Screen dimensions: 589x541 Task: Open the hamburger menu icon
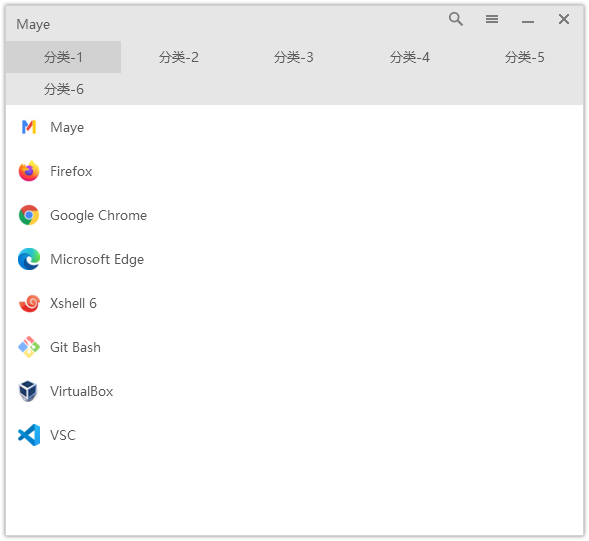click(492, 19)
